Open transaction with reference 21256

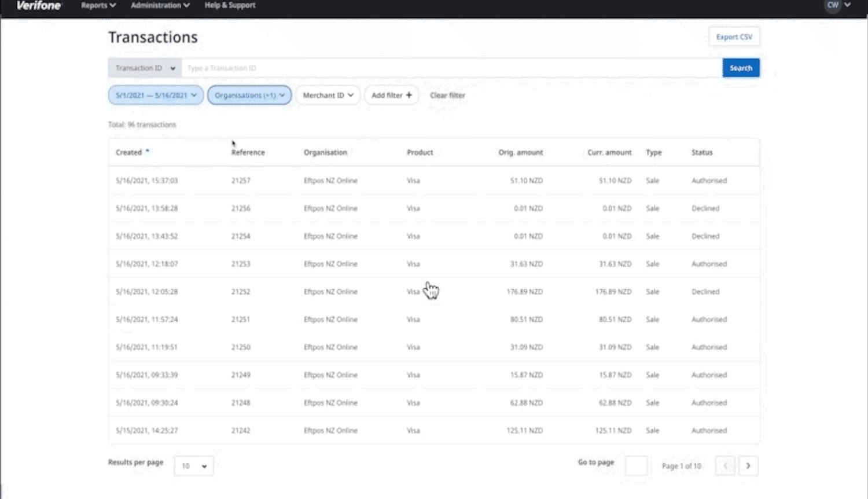point(434,208)
